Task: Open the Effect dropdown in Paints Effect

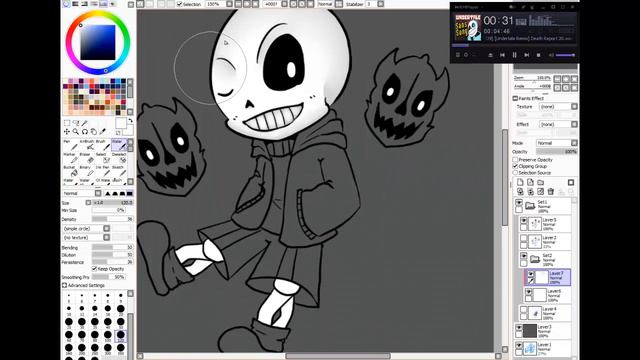Action: pos(558,124)
